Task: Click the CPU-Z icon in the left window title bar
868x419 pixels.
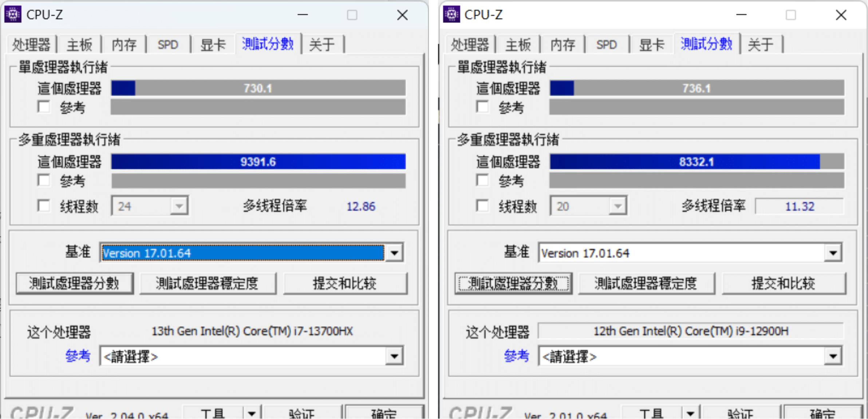Action: point(13,15)
